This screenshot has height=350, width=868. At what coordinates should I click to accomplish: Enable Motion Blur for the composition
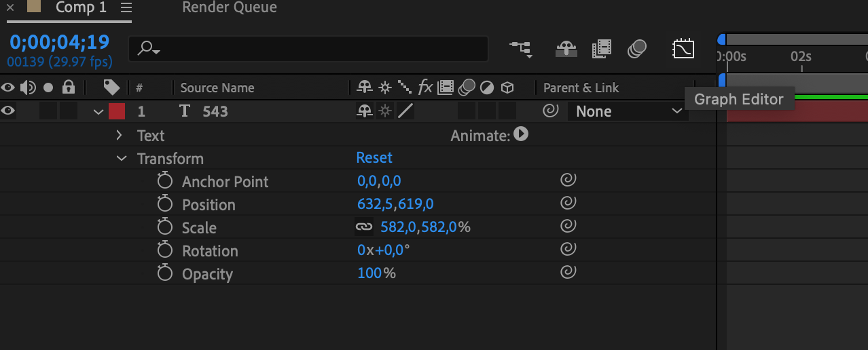pos(637,49)
